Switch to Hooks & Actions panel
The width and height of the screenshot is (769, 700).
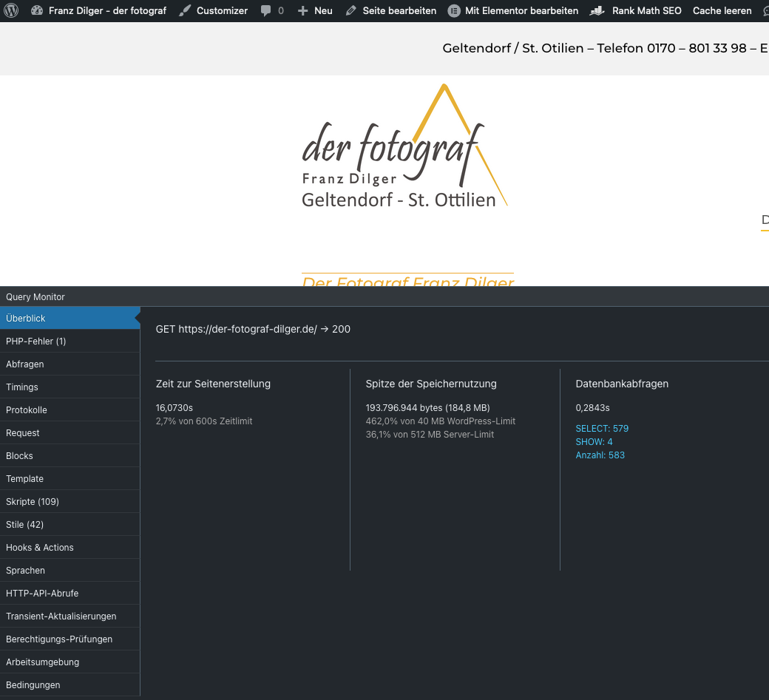(x=70, y=548)
